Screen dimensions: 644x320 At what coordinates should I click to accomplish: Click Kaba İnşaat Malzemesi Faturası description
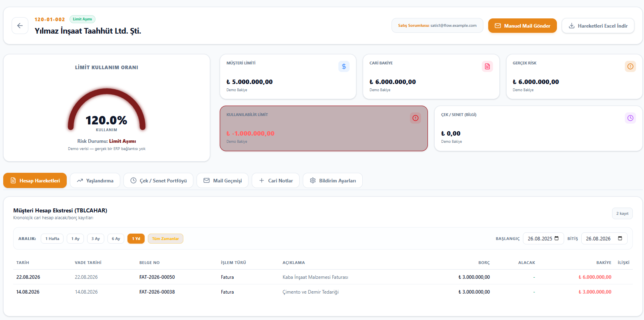coord(315,277)
